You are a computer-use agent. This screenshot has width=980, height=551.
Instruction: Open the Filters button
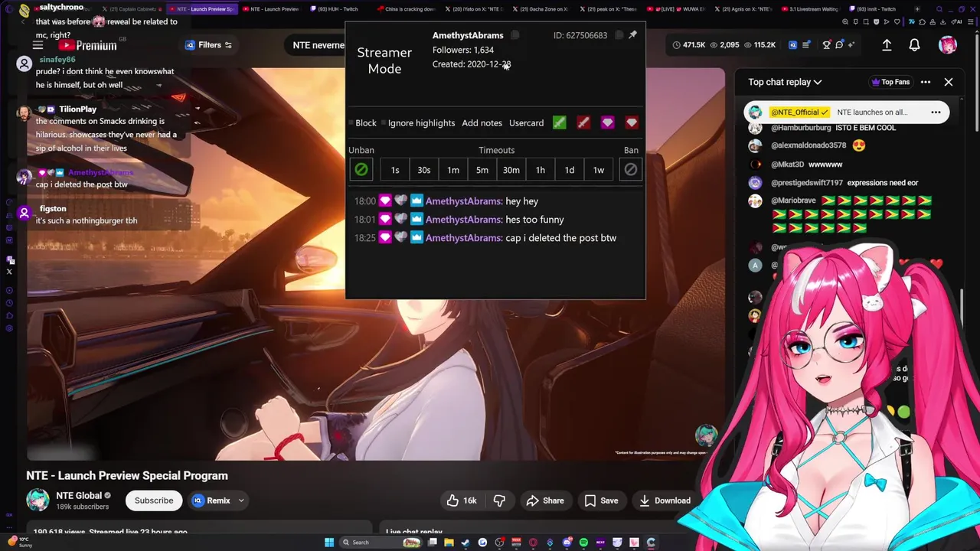(209, 45)
